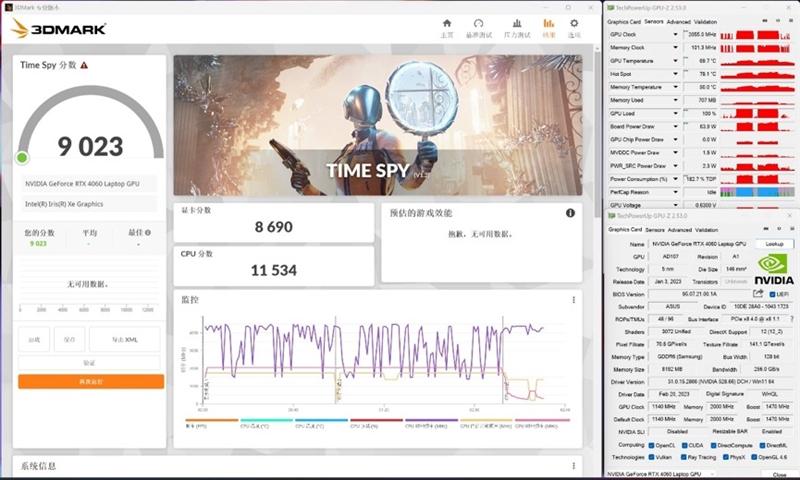Toggle the OpenCL checkbox in GPU-Z
Screen dimensions: 800x480
tap(652, 445)
